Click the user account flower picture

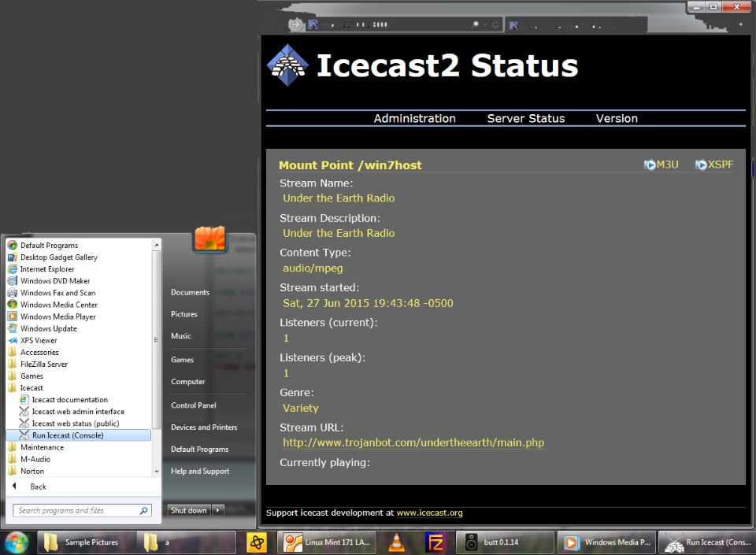210,239
